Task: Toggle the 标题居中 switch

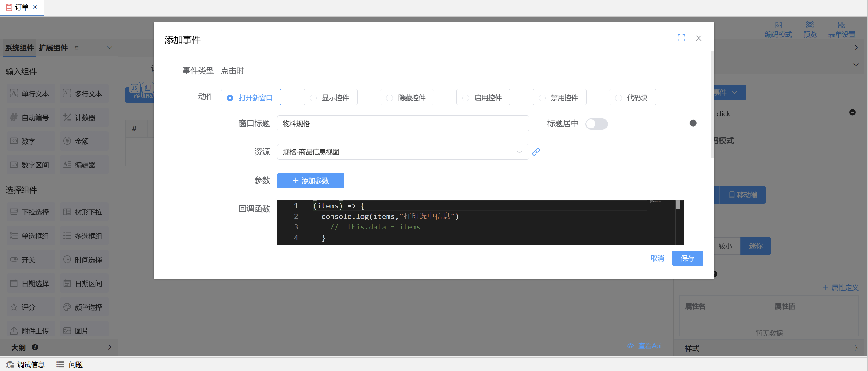Action: (x=596, y=124)
